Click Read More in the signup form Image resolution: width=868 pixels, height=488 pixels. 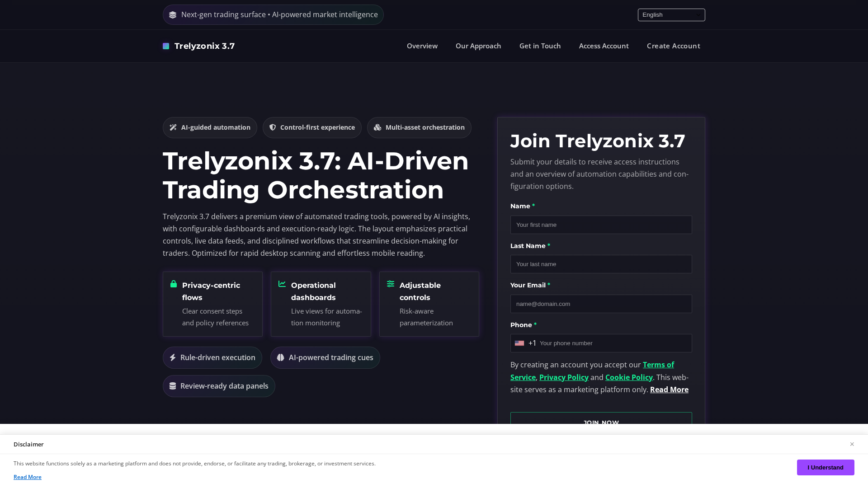[669, 389]
